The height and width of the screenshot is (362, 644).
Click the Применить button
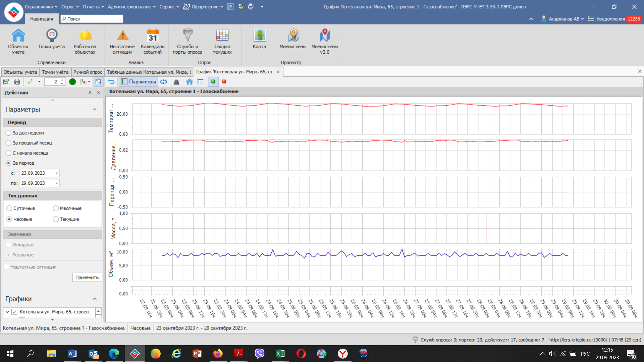click(87, 277)
